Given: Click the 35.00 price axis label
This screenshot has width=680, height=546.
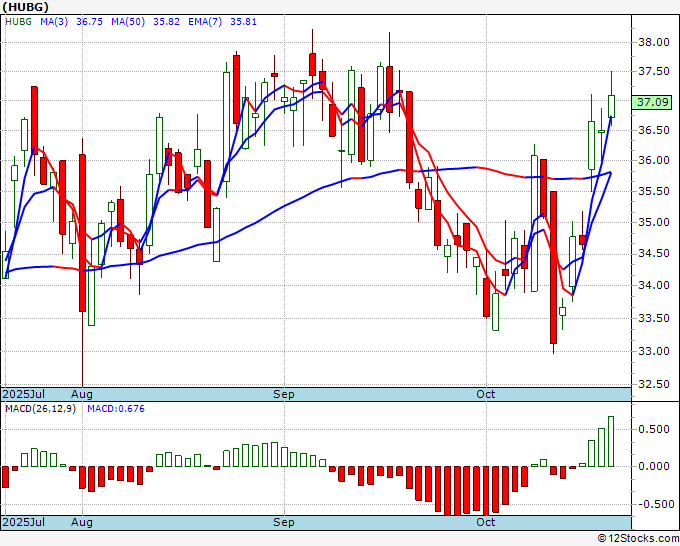Looking at the screenshot, I should point(654,222).
